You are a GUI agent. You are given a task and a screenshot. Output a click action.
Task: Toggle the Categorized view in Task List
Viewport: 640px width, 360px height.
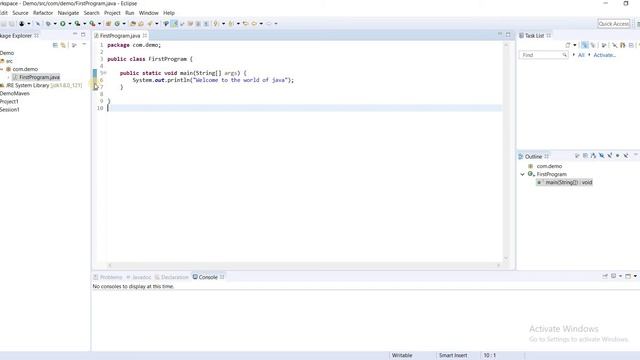click(x=584, y=45)
